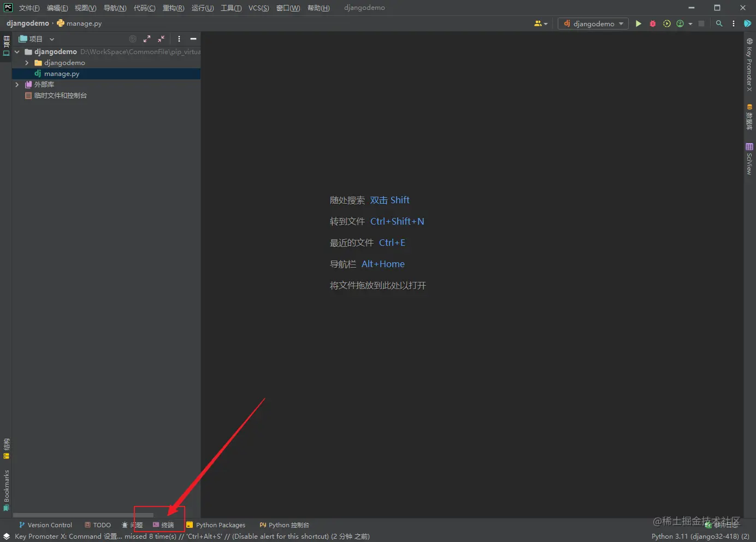
Task: Open the Code With Me users icon
Action: pos(539,23)
